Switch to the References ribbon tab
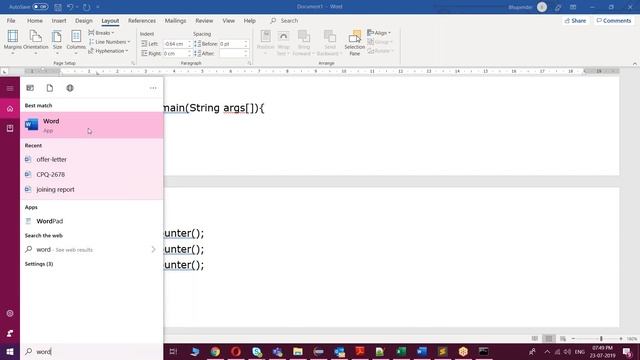 point(142,20)
